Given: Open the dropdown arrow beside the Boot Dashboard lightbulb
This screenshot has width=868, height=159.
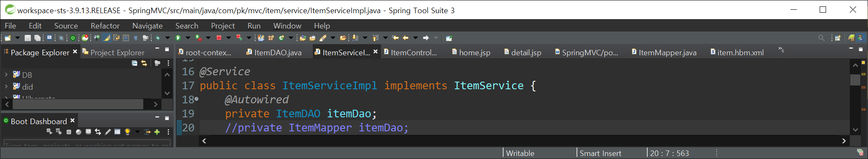Looking at the screenshot, I should pos(137,132).
